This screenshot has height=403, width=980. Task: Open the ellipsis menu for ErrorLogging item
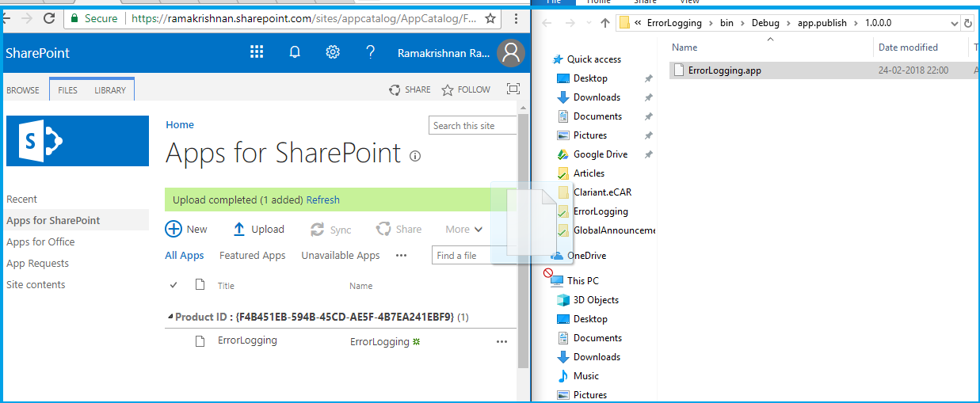[x=501, y=341]
